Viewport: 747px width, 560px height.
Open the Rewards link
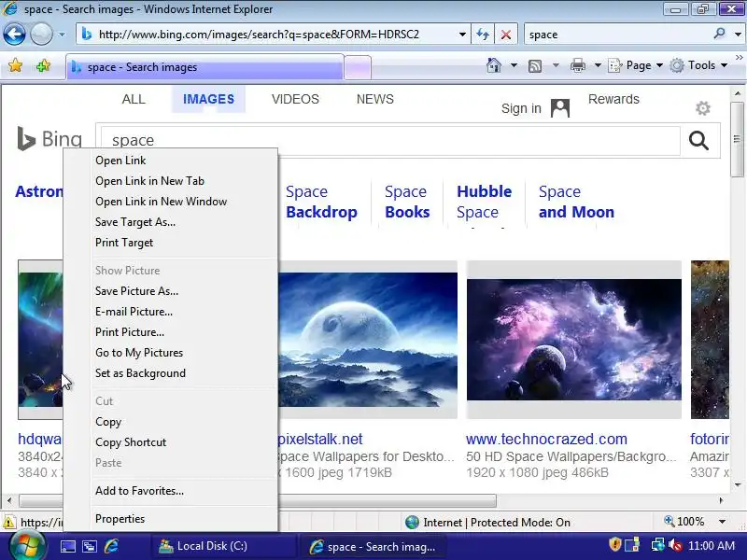(613, 99)
